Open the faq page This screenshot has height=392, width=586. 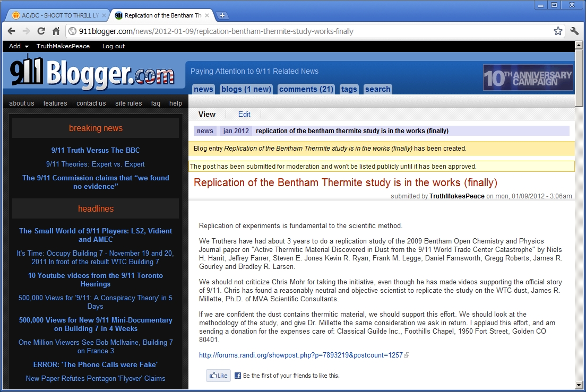click(156, 103)
